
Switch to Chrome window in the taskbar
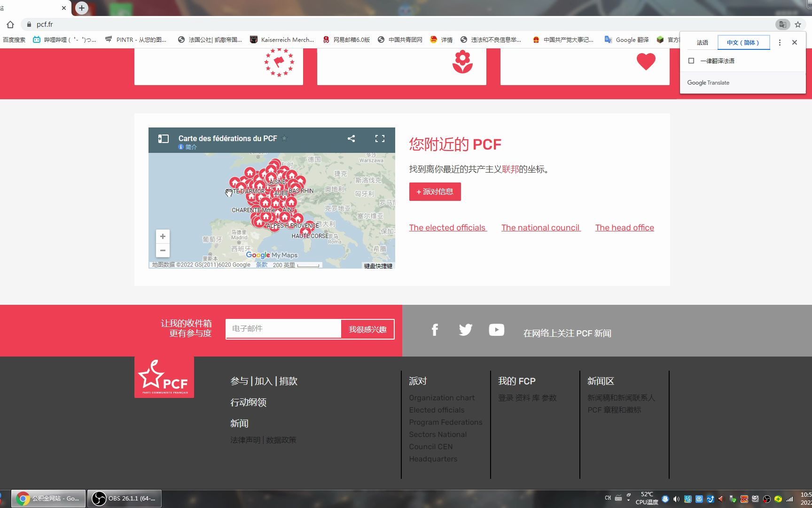[x=48, y=499]
